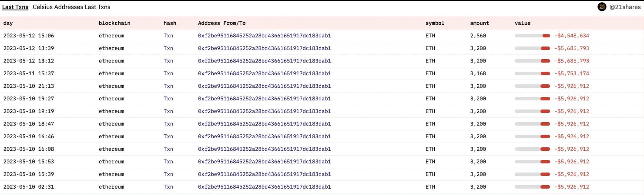
Task: Open the Last Txns title link
Action: pyautogui.click(x=15, y=7)
